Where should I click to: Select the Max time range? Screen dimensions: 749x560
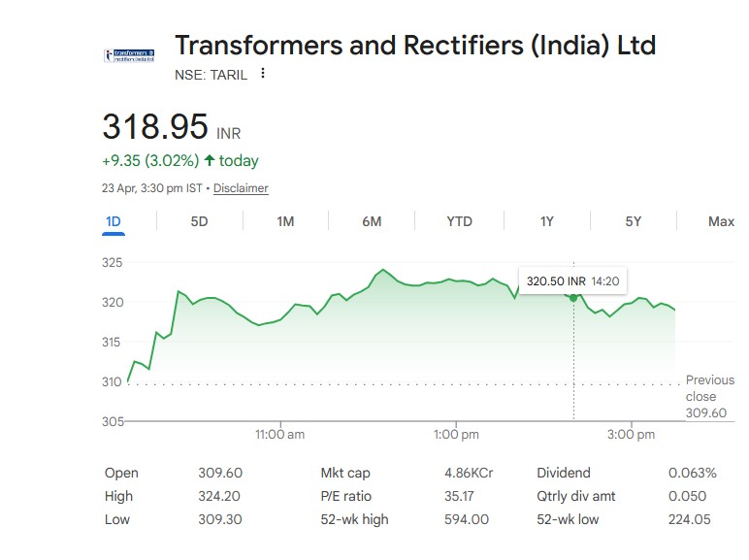(x=721, y=221)
